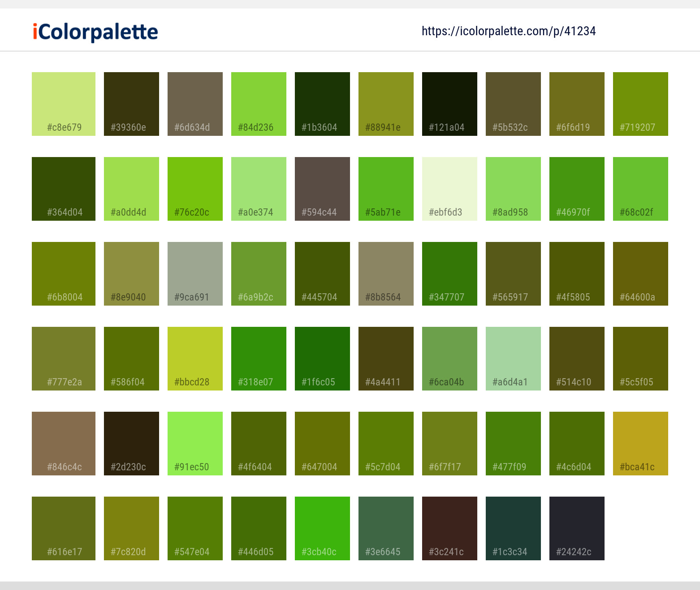Pick the #a0e374 swatch
The image size is (700, 590).
point(259,189)
